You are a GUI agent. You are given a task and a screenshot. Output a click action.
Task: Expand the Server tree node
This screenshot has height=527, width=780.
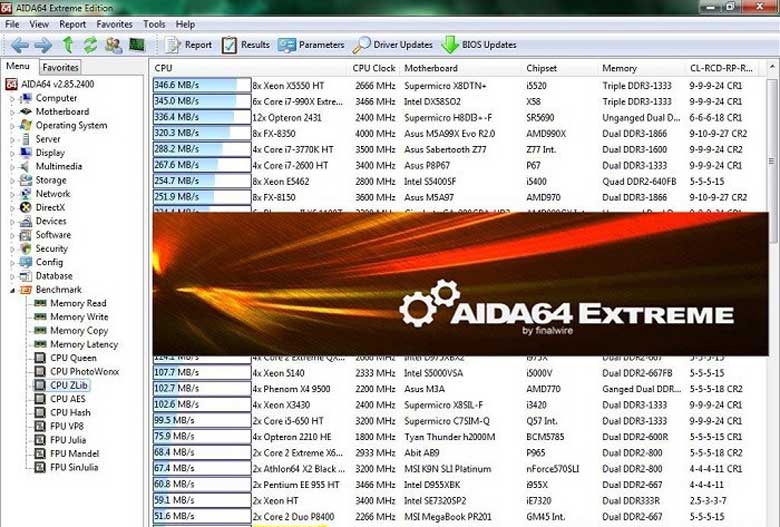tap(12, 139)
